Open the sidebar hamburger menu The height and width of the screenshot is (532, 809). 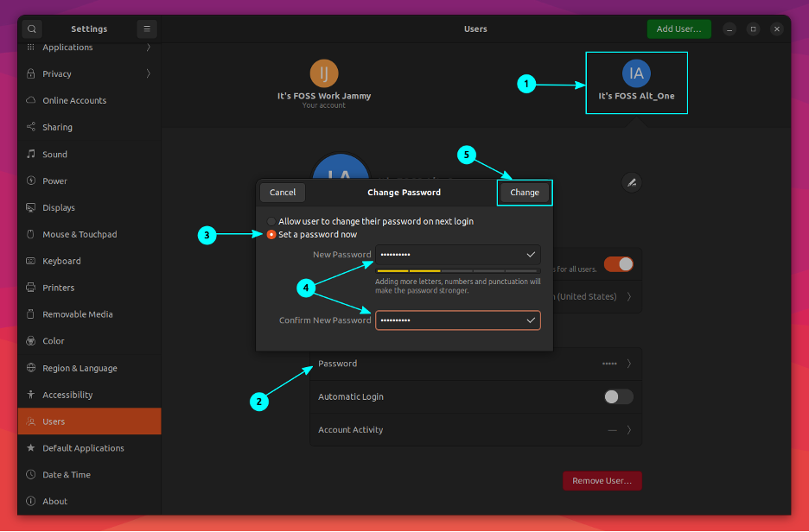146,28
